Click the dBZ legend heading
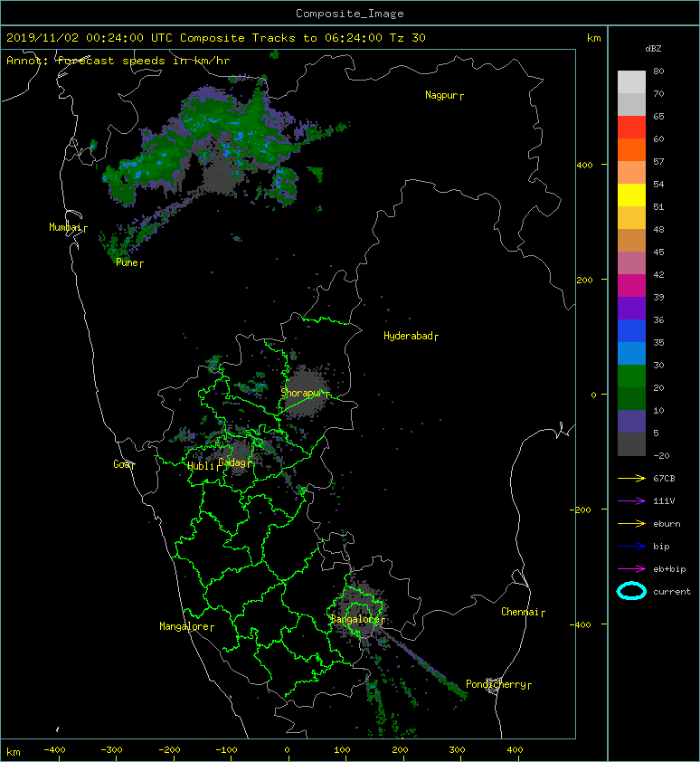This screenshot has width=700, height=762. point(653,49)
